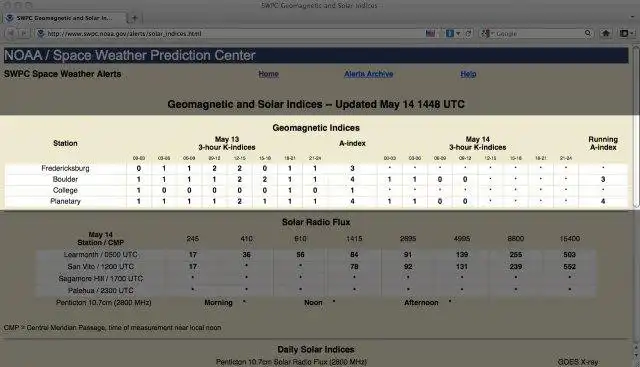
Task: Click Fredericksburg's May 13 A-index value 3
Action: [x=352, y=168]
